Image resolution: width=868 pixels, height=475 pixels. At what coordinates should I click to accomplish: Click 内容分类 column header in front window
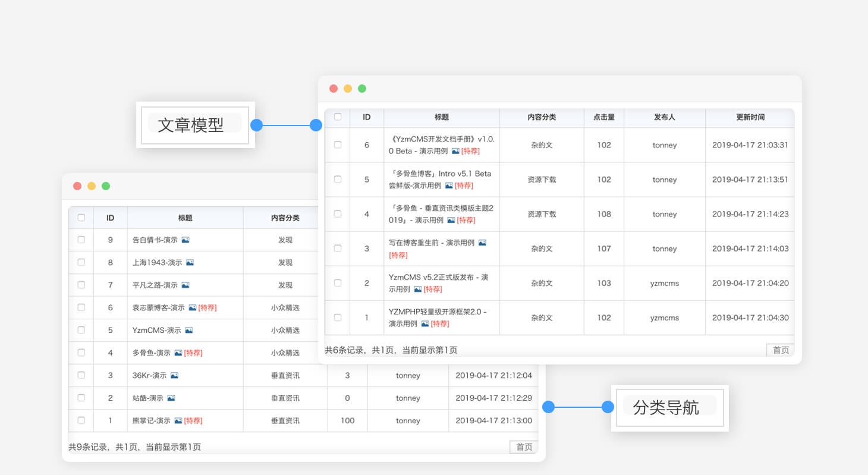[x=542, y=118]
